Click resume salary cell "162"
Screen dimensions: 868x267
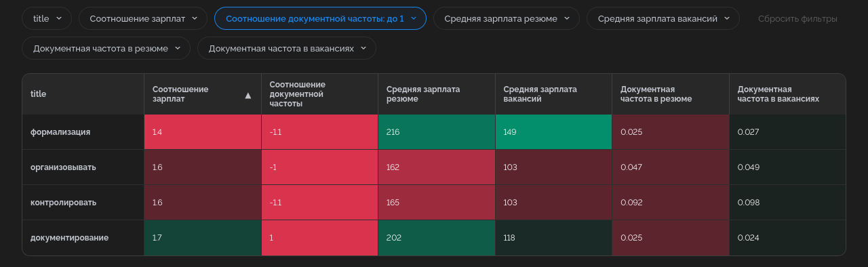pos(437,167)
